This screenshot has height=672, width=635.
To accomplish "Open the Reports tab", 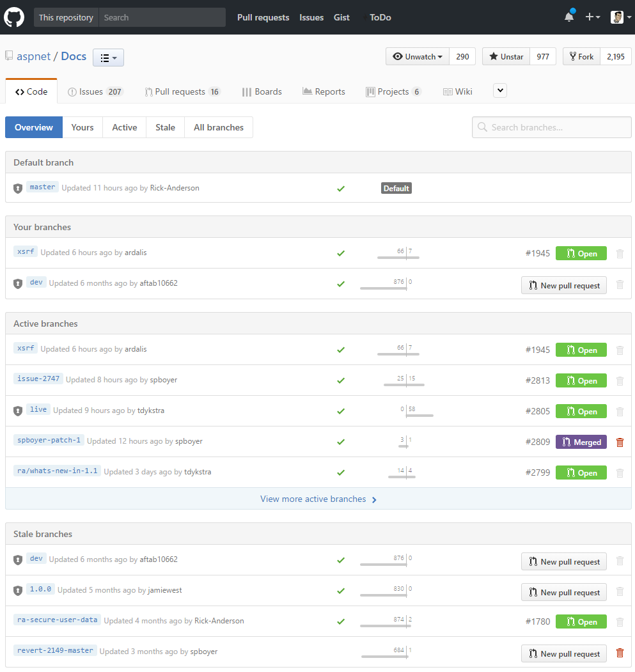I will click(324, 91).
